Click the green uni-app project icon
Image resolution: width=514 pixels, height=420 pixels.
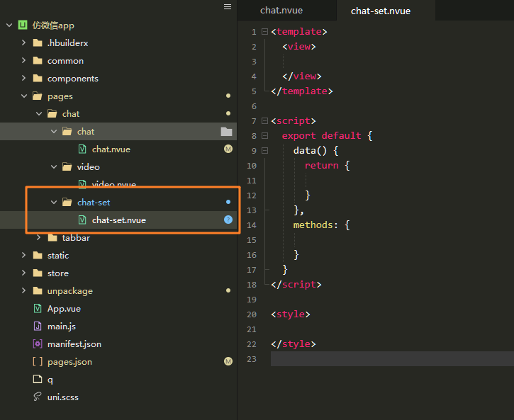[x=23, y=25]
